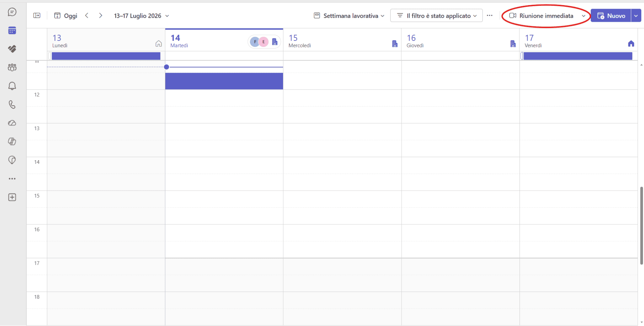Add a new app with the plus icon
Screen dimensions: 644x326
[x=12, y=197]
